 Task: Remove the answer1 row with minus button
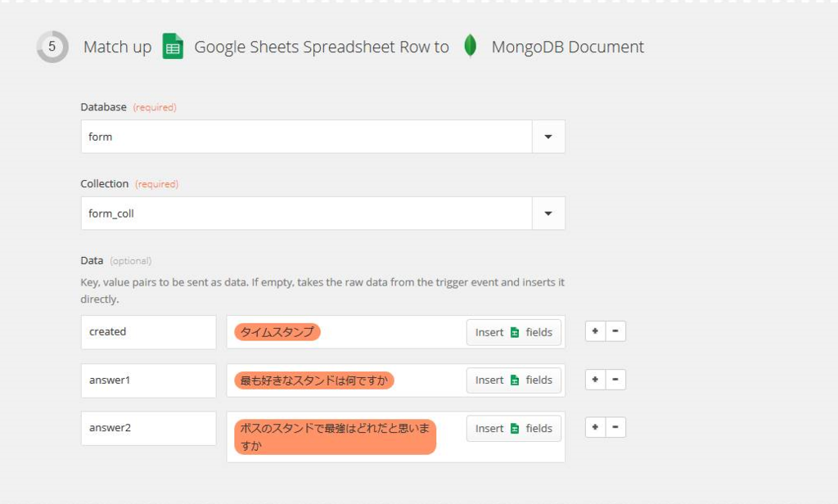tap(615, 380)
